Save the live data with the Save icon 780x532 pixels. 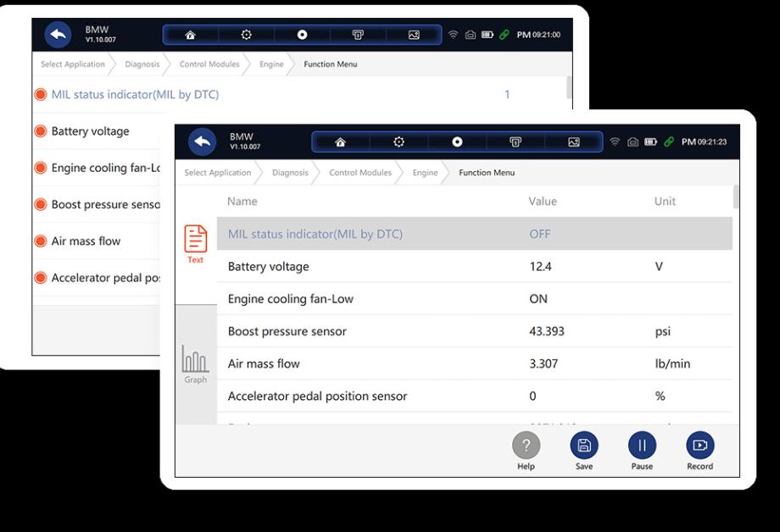click(583, 446)
